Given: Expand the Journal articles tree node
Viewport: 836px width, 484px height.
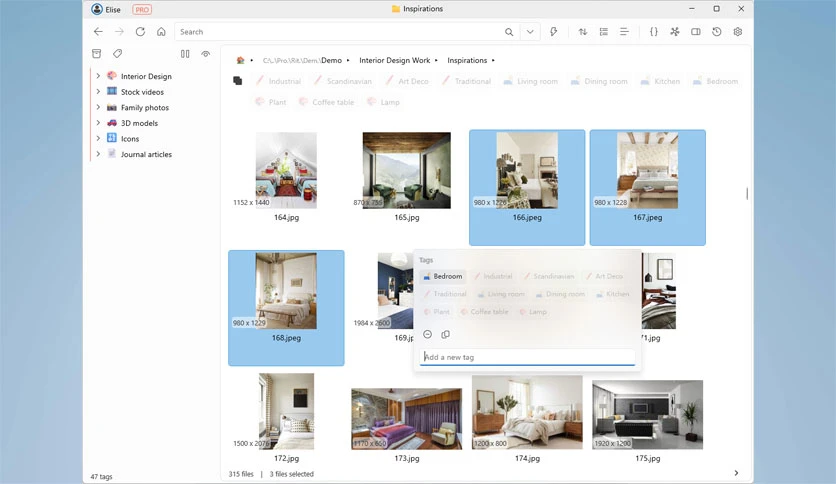Looking at the screenshot, I should (98, 154).
